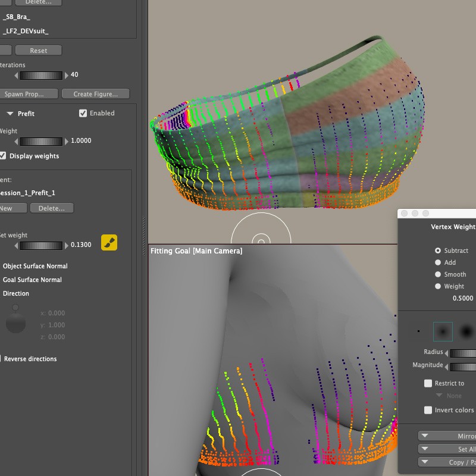The height and width of the screenshot is (476, 476).
Task: Choose the medium soft brush preset
Action: click(443, 331)
